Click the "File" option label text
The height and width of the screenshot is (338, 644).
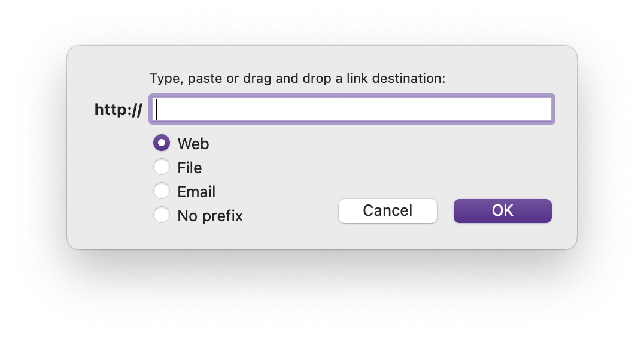click(x=189, y=168)
